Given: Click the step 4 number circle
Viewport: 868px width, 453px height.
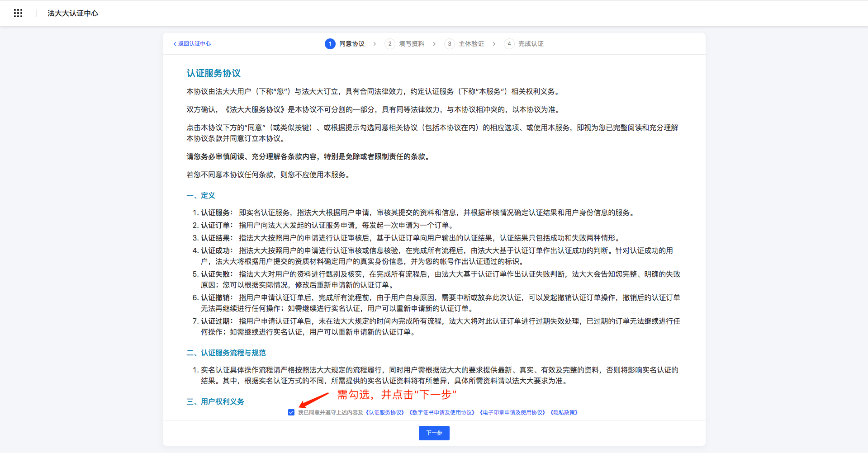Looking at the screenshot, I should [x=509, y=44].
